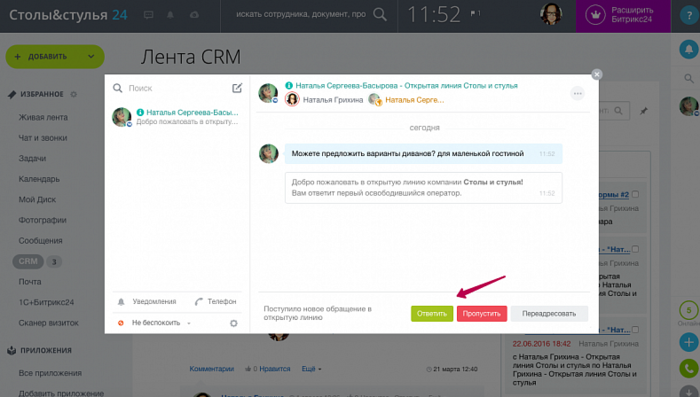Click the blue bell in right sidebar
This screenshot has width=700, height=397.
coord(689,49)
